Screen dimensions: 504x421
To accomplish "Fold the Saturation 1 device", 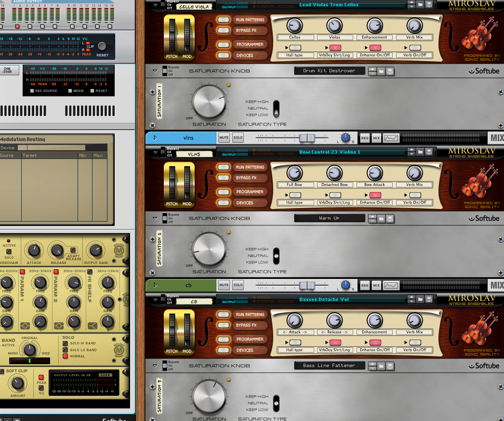I will coord(155,71).
